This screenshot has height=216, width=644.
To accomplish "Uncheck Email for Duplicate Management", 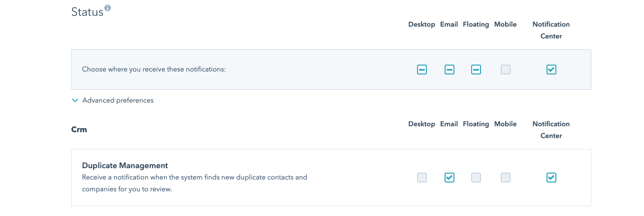I will [450, 178].
